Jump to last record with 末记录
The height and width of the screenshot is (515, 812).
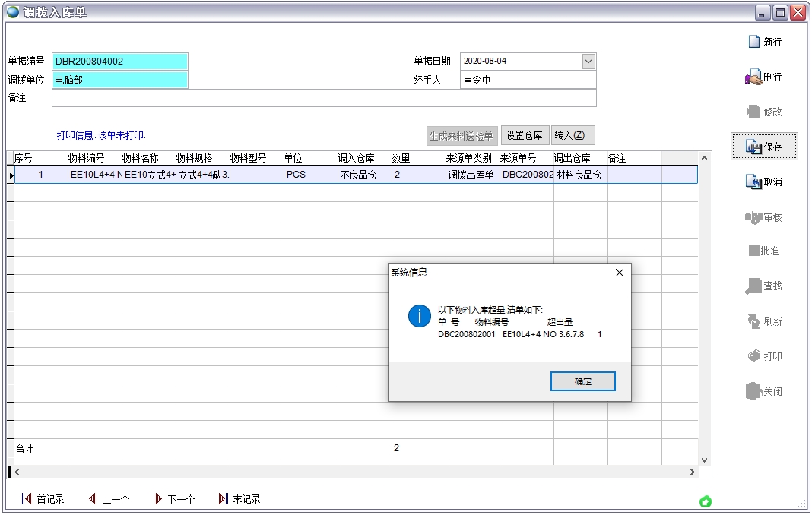coord(239,499)
